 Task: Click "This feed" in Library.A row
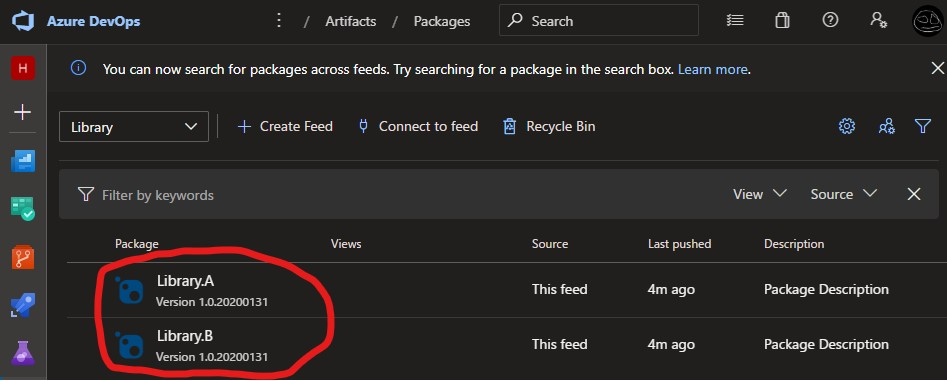pyautogui.click(x=559, y=290)
